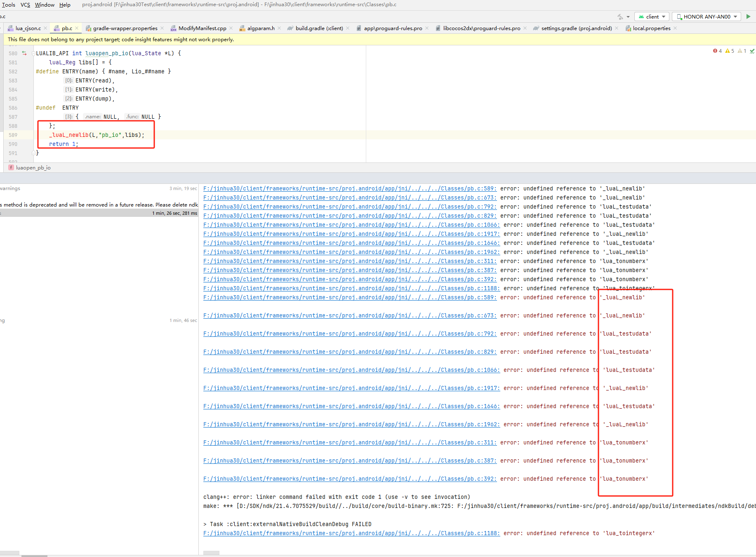Viewport: 756px width, 557px height.
Task: Close the local.properties tab
Action: 675,28
